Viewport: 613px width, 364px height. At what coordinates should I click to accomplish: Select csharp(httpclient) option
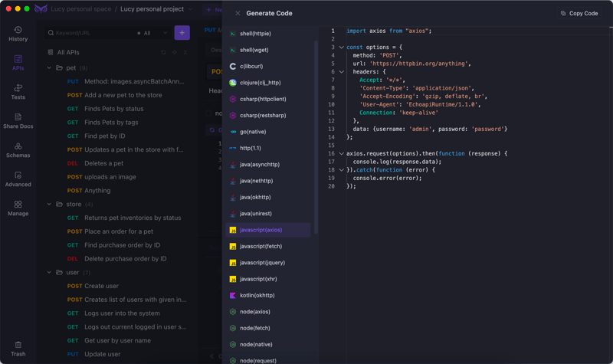pos(267,99)
